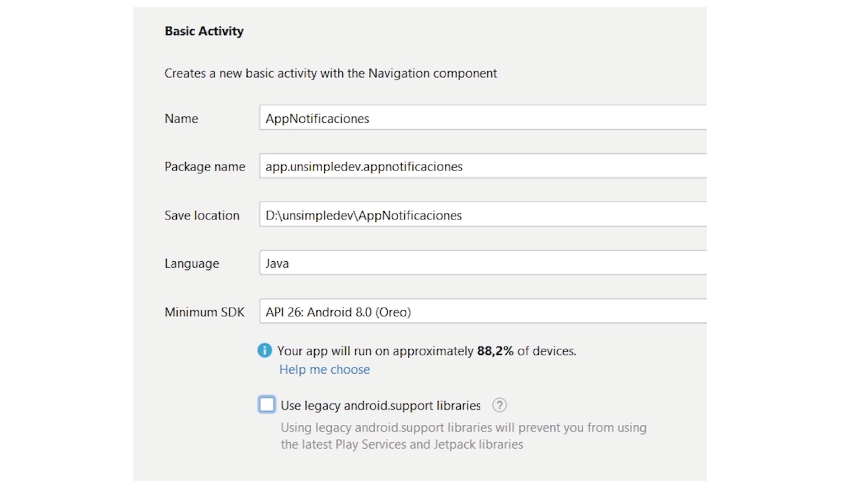Click the Minimum SDK label
Image resolution: width=868 pixels, height=488 pixels.
[204, 312]
